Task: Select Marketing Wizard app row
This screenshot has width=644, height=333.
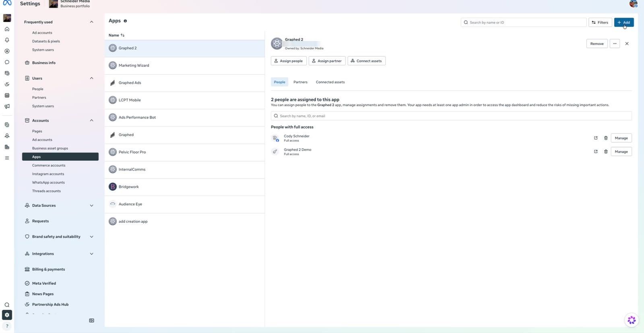Action: 185,66
